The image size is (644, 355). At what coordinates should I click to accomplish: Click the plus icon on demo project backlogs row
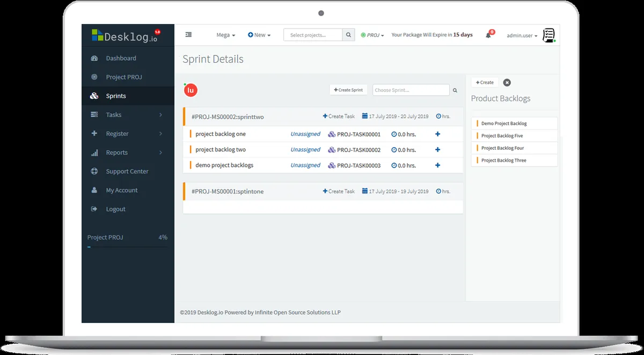click(437, 165)
